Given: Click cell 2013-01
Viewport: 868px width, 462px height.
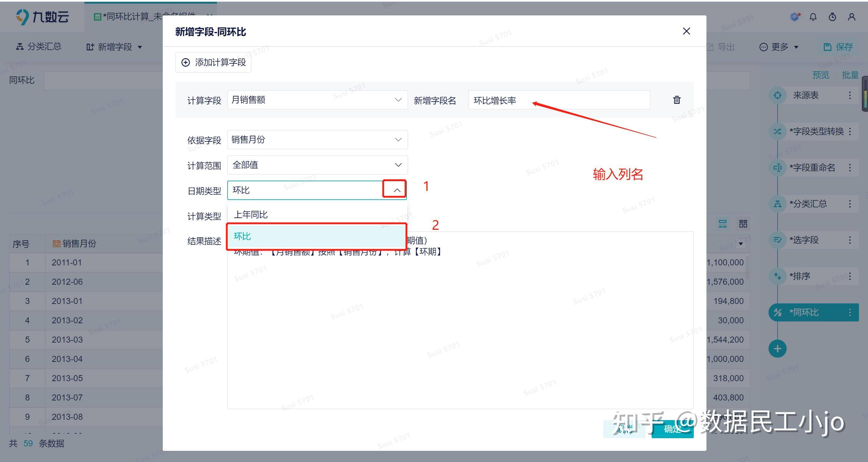Looking at the screenshot, I should coord(67,301).
